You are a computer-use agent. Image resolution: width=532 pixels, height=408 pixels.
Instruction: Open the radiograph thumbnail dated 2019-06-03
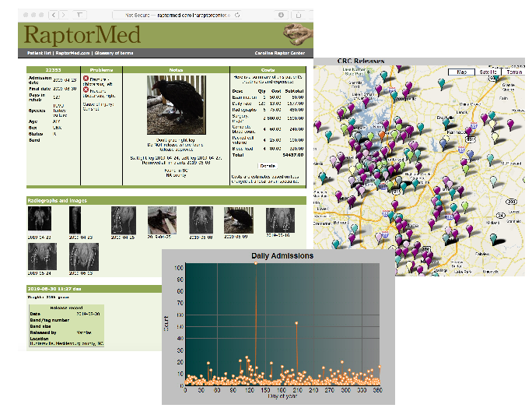click(x=84, y=256)
